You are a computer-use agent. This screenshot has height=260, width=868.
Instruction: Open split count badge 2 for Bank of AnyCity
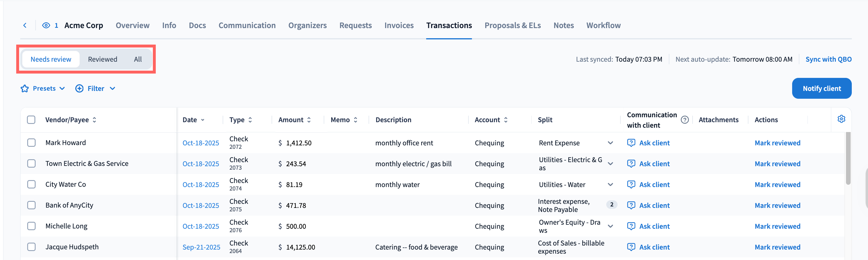click(x=611, y=205)
